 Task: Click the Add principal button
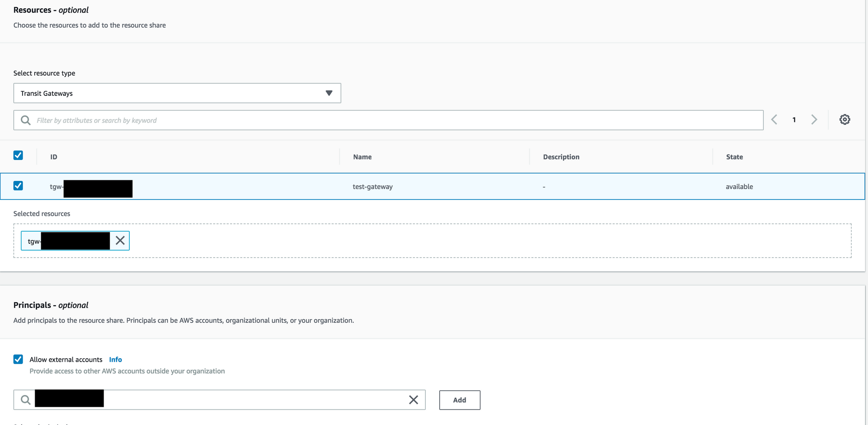[460, 400]
